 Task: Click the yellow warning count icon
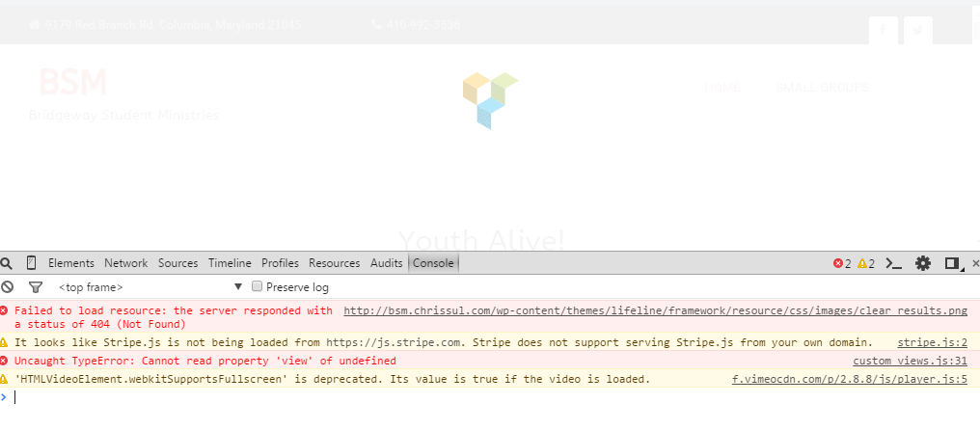862,263
